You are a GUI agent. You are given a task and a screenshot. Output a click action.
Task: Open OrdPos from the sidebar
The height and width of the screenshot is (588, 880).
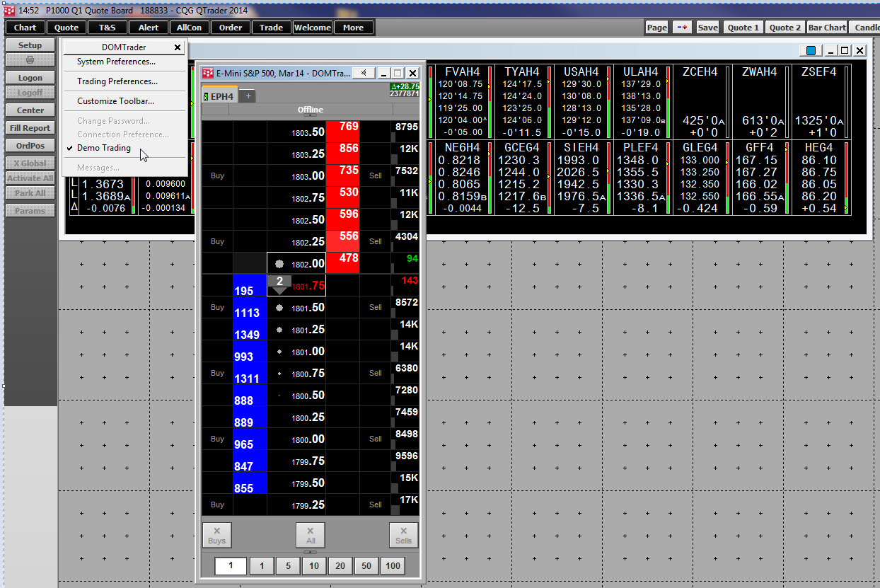(30, 146)
